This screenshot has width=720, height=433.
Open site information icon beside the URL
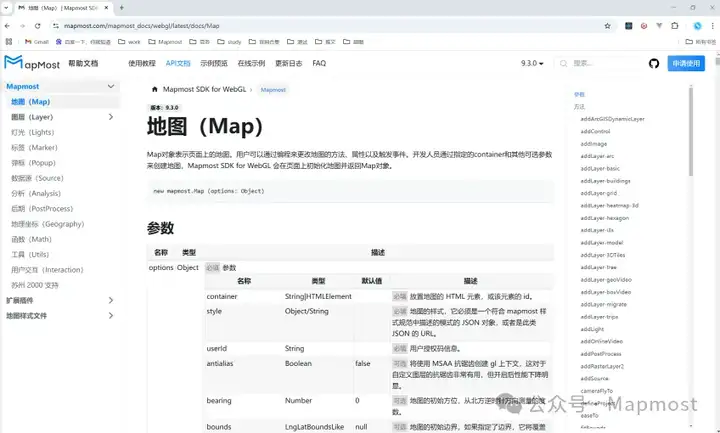pyautogui.click(x=56, y=26)
